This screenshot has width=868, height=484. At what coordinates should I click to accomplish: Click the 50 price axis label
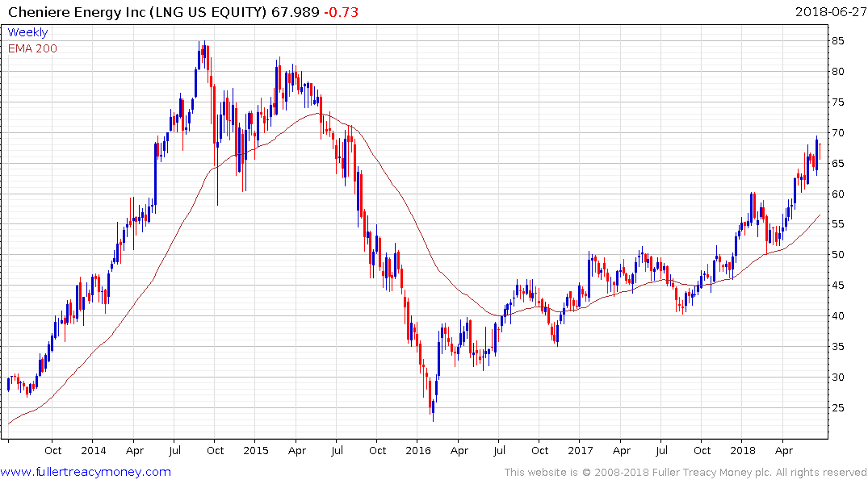[x=837, y=254]
